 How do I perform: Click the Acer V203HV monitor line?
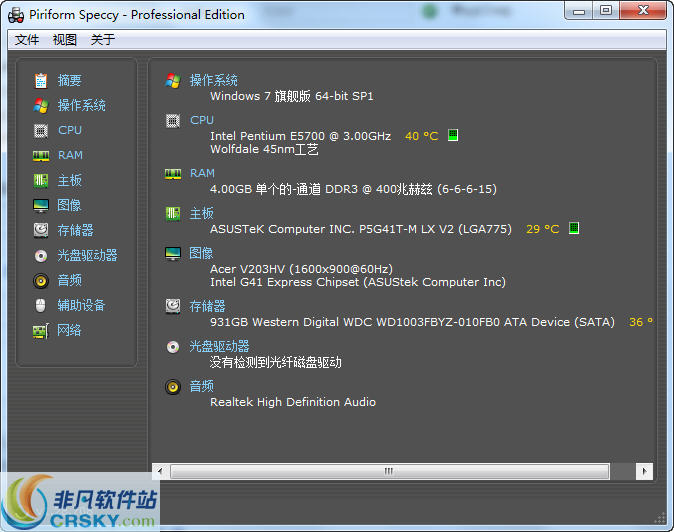click(301, 269)
